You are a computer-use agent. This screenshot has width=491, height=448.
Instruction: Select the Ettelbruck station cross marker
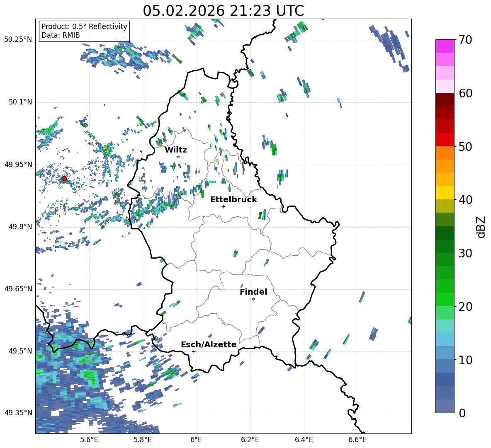click(x=224, y=206)
